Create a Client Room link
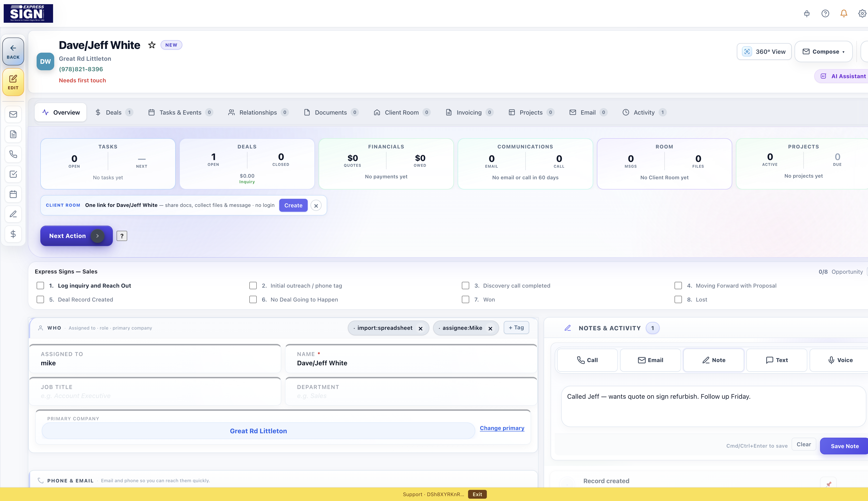Viewport: 868px width, 501px height. (x=293, y=206)
